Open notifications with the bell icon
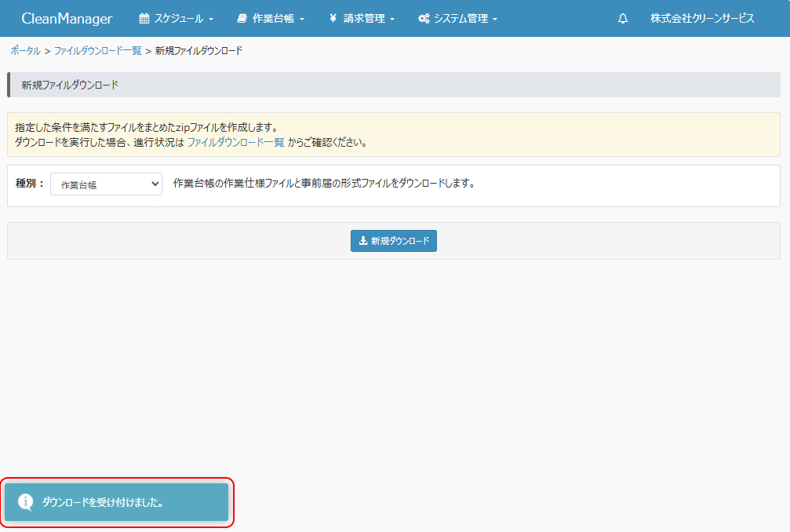The image size is (790, 532). (623, 19)
